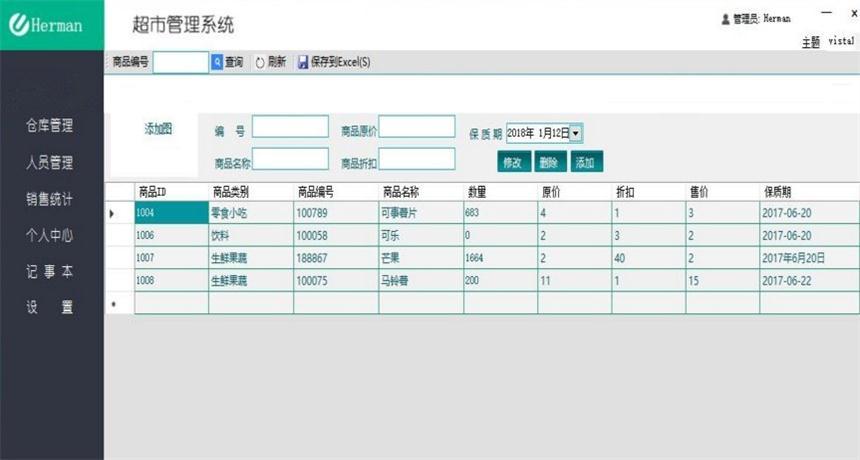Screen dimensions: 860x460
Task: Open 人员管理 section
Action: 50,163
